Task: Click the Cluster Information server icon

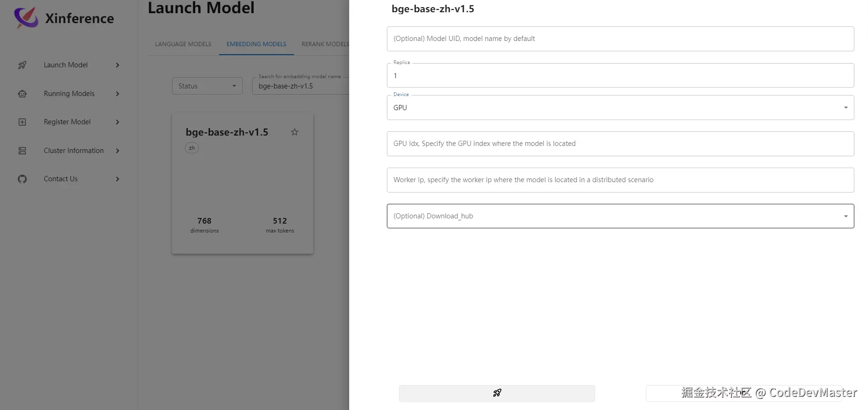Action: 22,151
